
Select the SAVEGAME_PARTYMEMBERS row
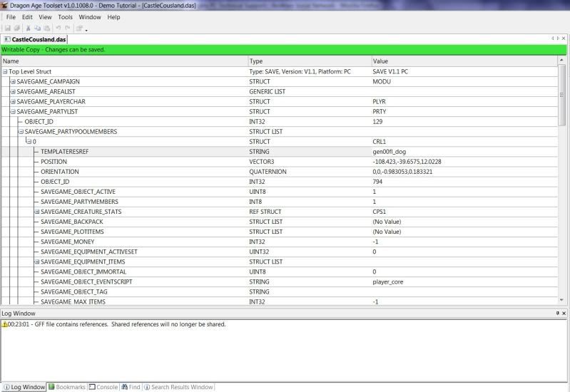[279, 202]
